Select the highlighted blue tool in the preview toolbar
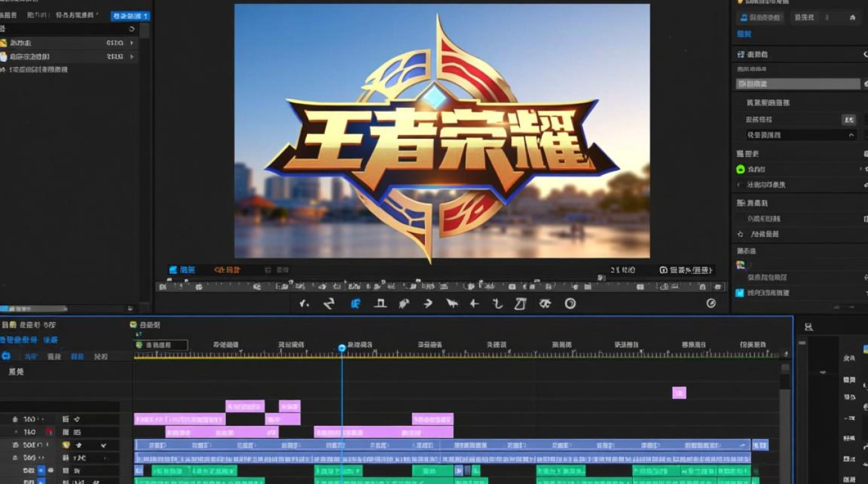Viewport: 868px width, 484px height. click(x=355, y=303)
